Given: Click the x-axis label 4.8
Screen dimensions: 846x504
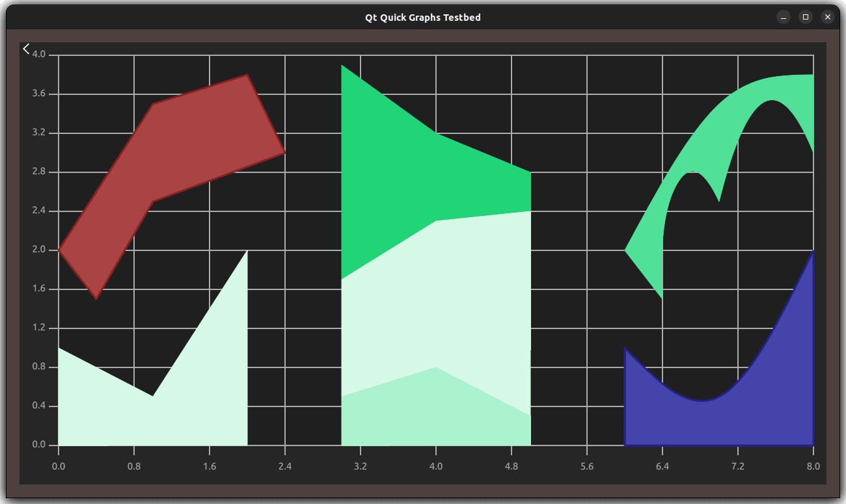Looking at the screenshot, I should click(x=512, y=466).
